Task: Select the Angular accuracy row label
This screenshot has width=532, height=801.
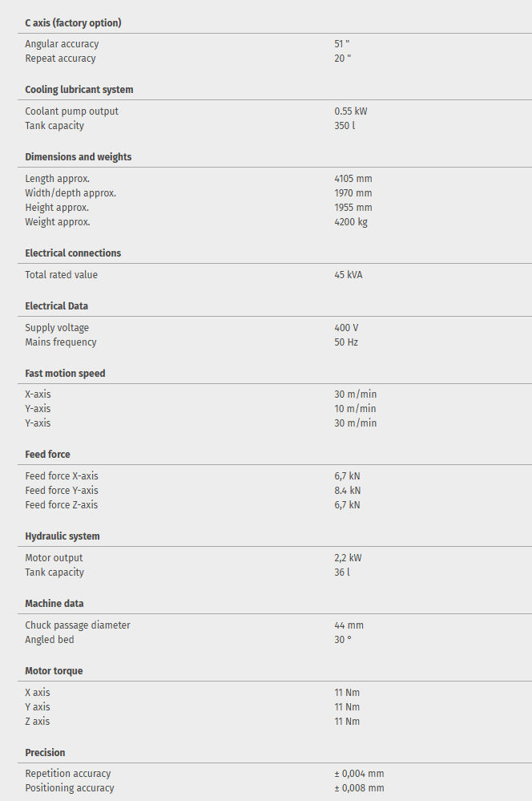Action: (x=62, y=44)
